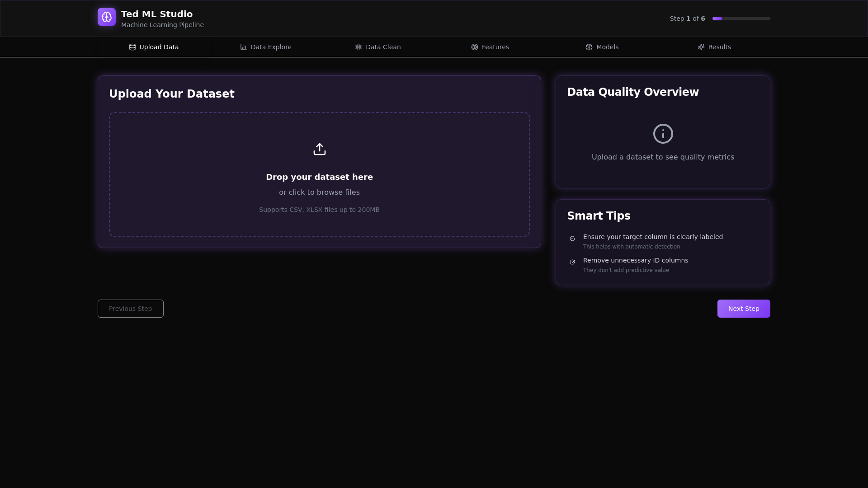Open the Features tab

[x=490, y=47]
